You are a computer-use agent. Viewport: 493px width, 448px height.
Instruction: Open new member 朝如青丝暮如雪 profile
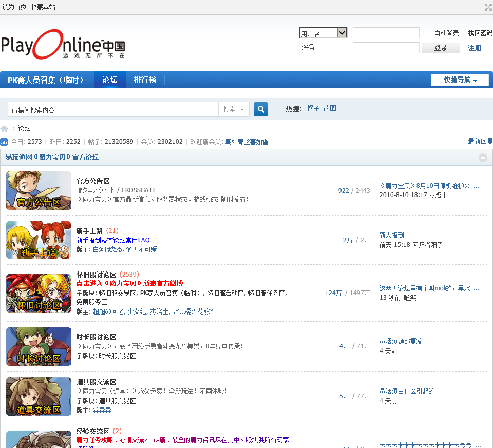click(x=247, y=142)
